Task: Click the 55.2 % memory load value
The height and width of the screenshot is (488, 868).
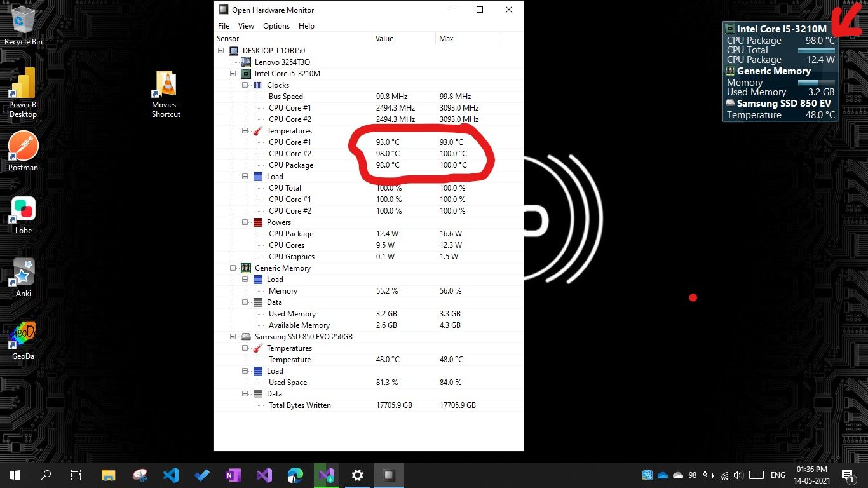Action: point(387,291)
